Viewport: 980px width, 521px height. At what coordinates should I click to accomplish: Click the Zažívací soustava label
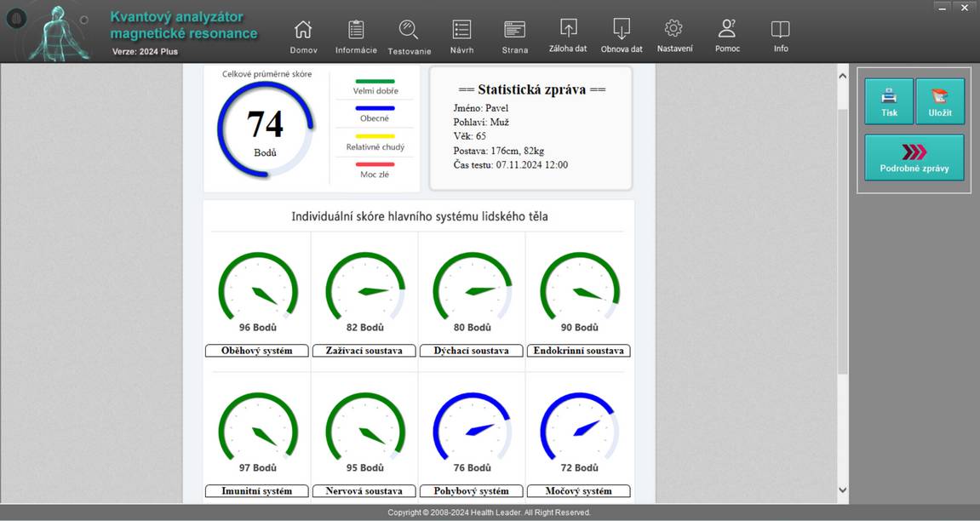click(364, 351)
